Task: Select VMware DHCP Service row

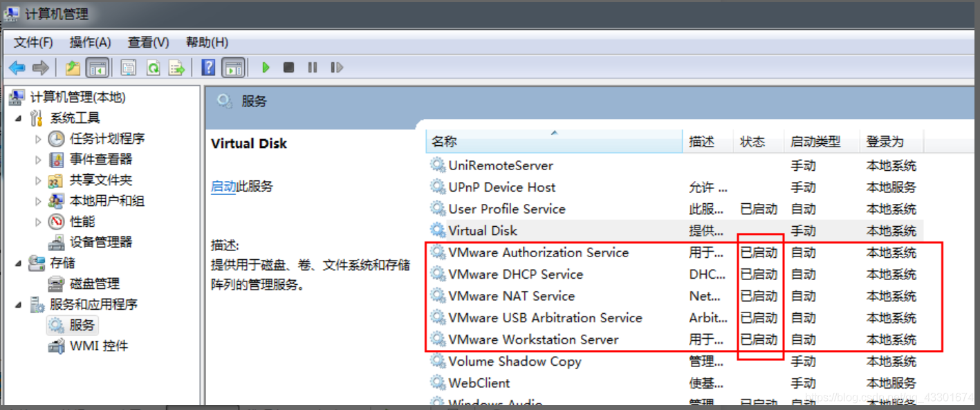Action: (x=675, y=274)
